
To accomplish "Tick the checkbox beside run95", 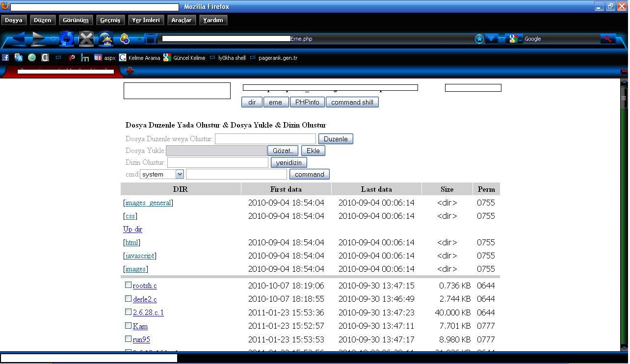I will coord(128,338).
